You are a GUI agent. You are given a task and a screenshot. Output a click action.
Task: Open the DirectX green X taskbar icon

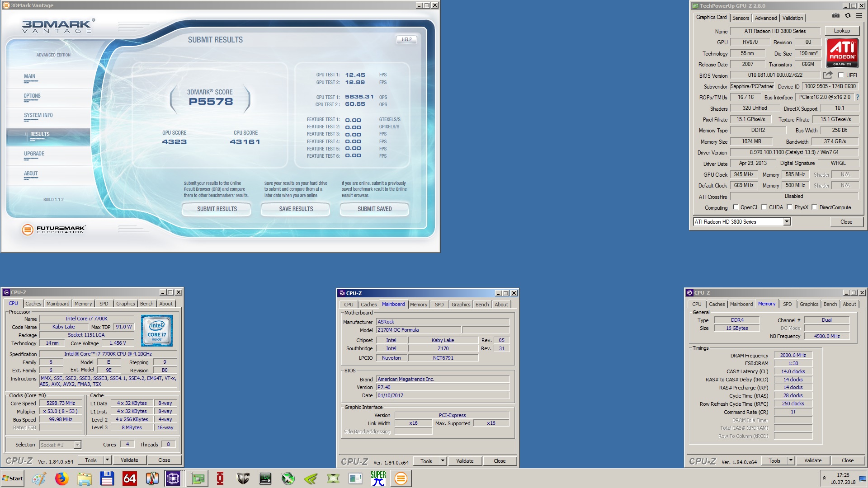[333, 479]
